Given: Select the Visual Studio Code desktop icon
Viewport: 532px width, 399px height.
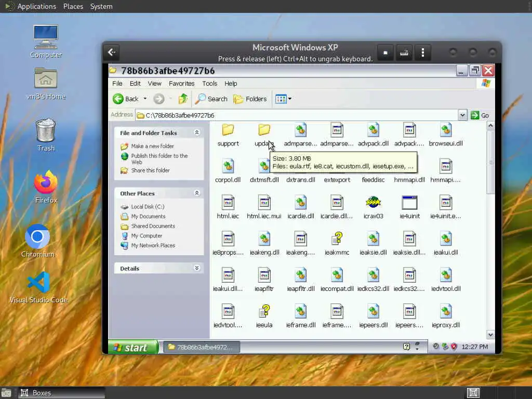Looking at the screenshot, I should [38, 288].
